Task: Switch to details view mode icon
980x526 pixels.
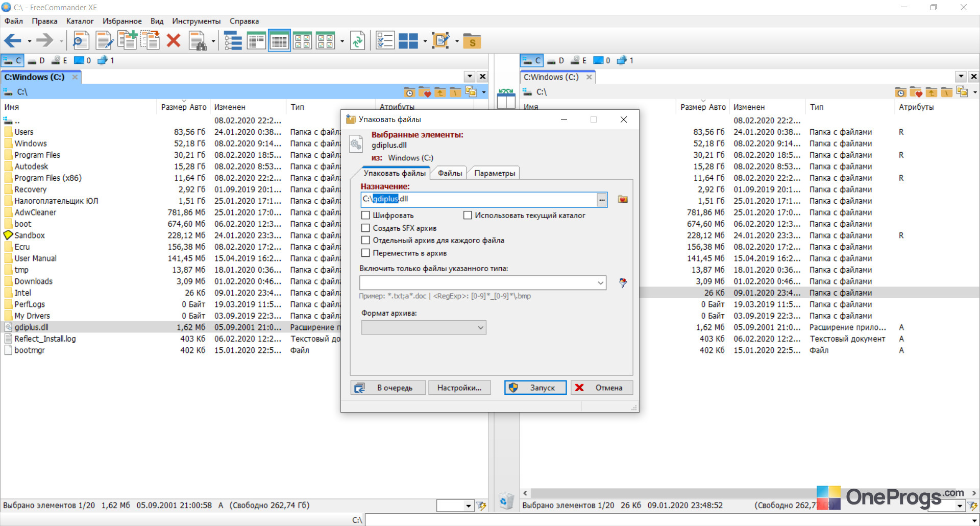Action: point(279,40)
